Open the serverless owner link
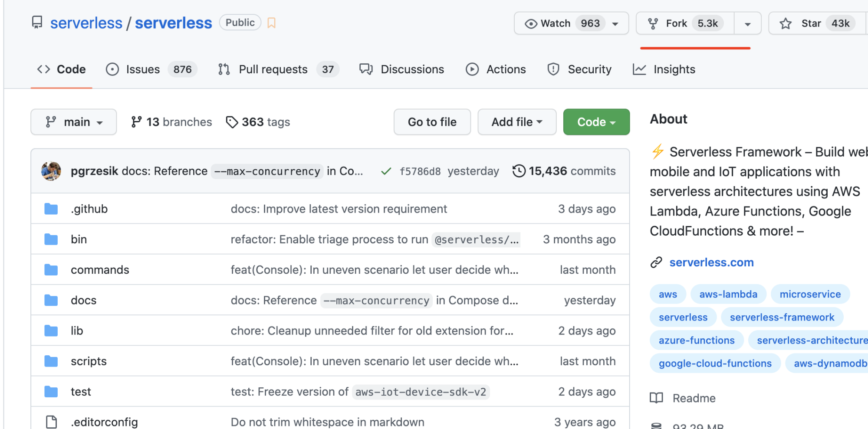This screenshot has width=868, height=429. [x=86, y=23]
